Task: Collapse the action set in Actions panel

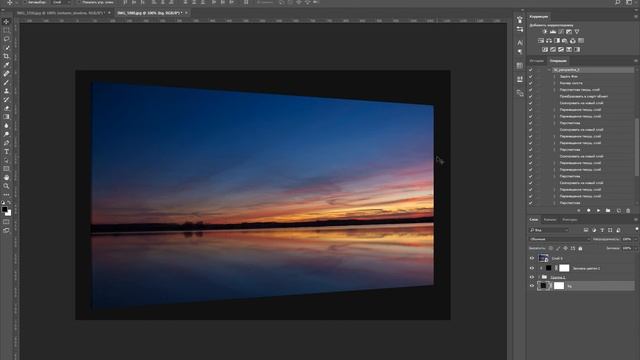Action: pyautogui.click(x=549, y=70)
